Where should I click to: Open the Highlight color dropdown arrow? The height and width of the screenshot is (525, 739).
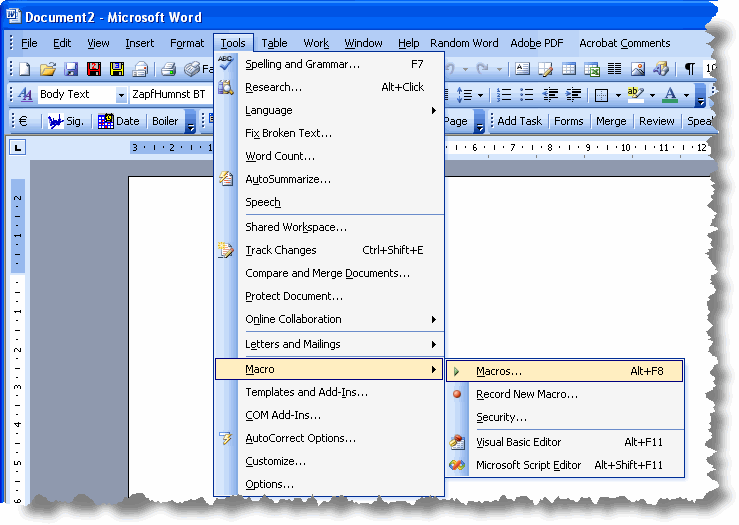[x=652, y=95]
